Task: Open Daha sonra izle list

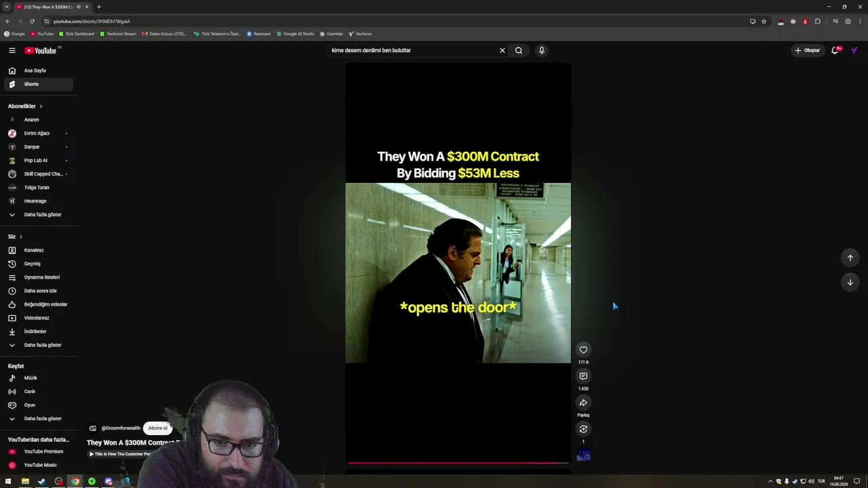Action: click(x=39, y=291)
